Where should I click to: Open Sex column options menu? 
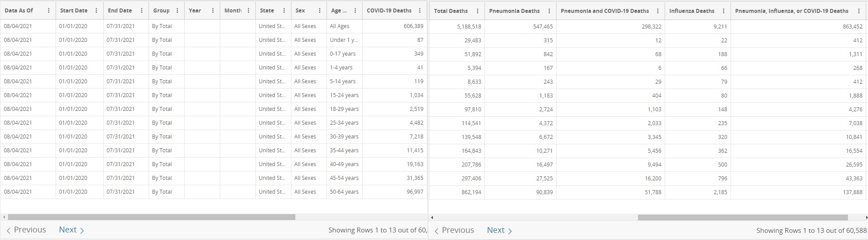click(x=319, y=11)
